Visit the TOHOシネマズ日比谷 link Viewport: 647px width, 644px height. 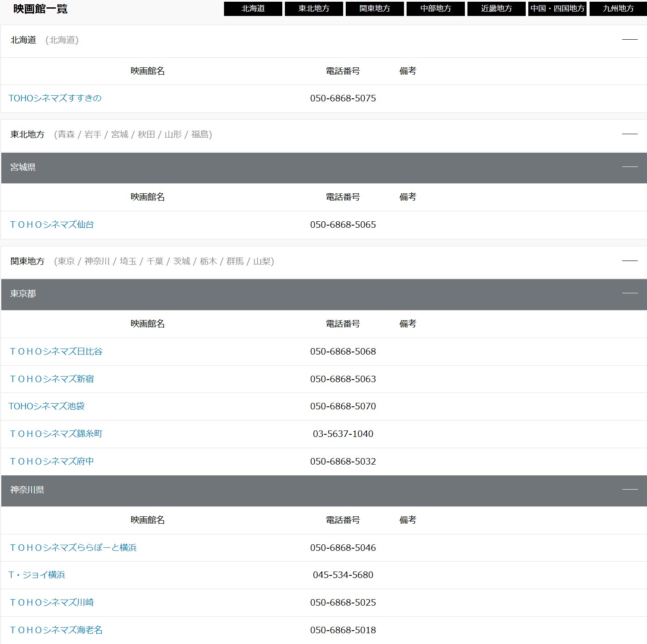pyautogui.click(x=56, y=352)
